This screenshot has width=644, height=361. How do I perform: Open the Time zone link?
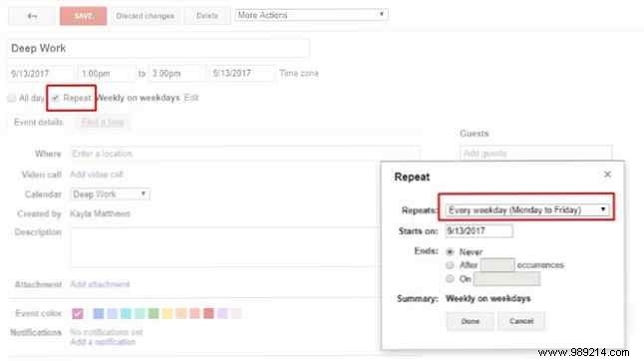299,73
